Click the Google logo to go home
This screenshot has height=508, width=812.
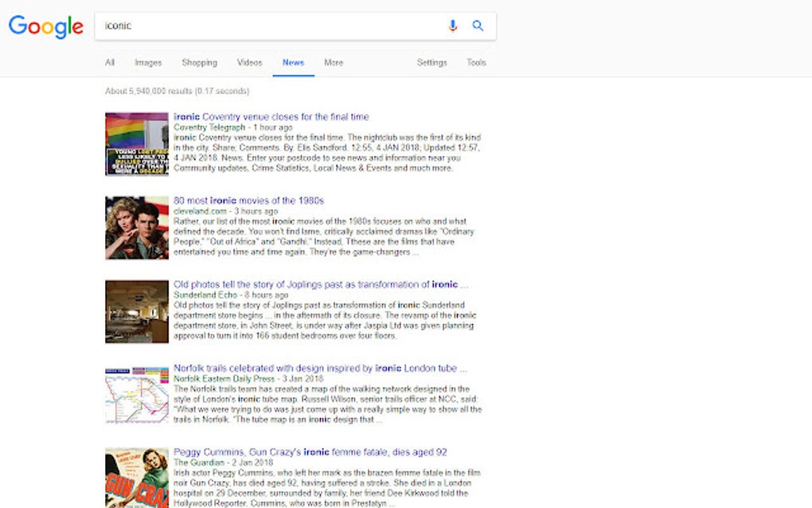[45, 27]
